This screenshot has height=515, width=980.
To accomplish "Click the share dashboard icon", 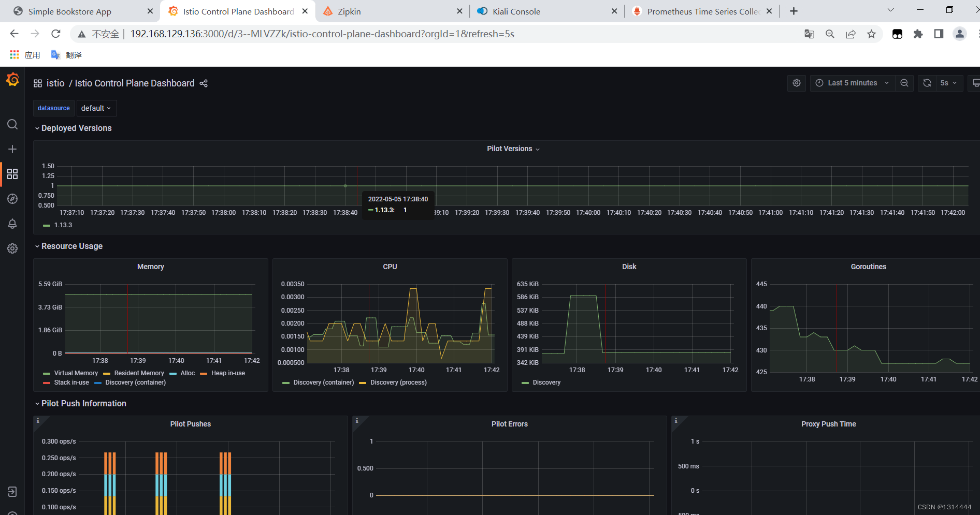I will (x=204, y=83).
